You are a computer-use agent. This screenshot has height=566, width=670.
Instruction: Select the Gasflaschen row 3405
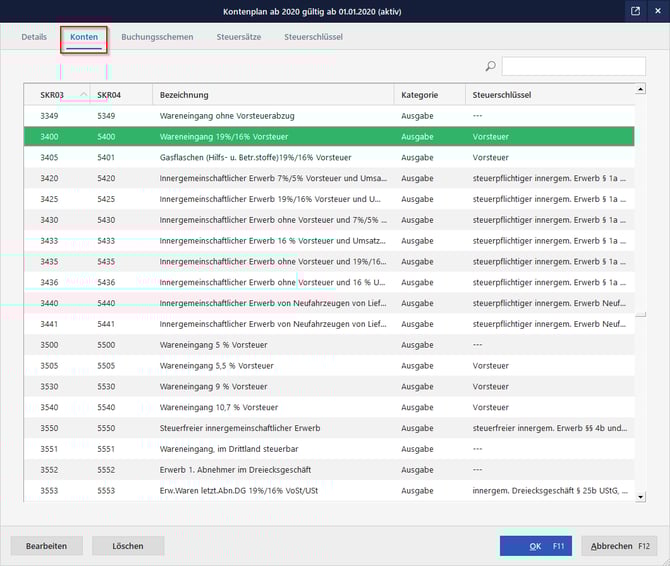(x=329, y=157)
